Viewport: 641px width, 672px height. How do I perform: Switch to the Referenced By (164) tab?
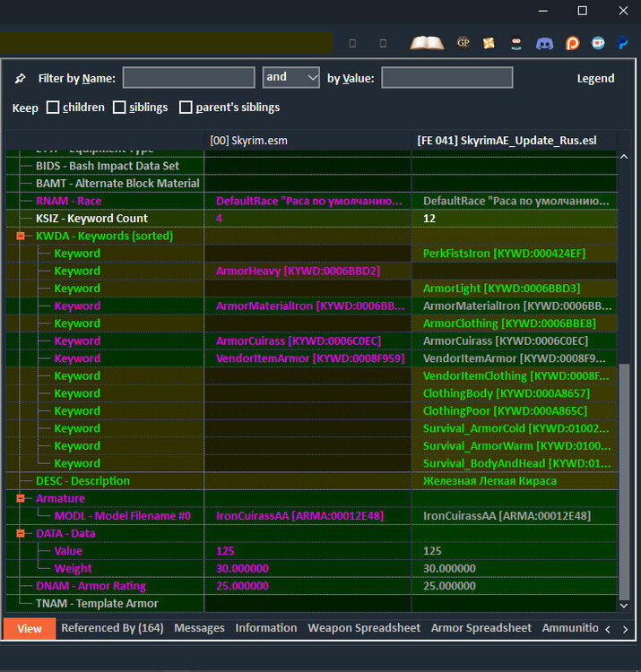tap(112, 628)
